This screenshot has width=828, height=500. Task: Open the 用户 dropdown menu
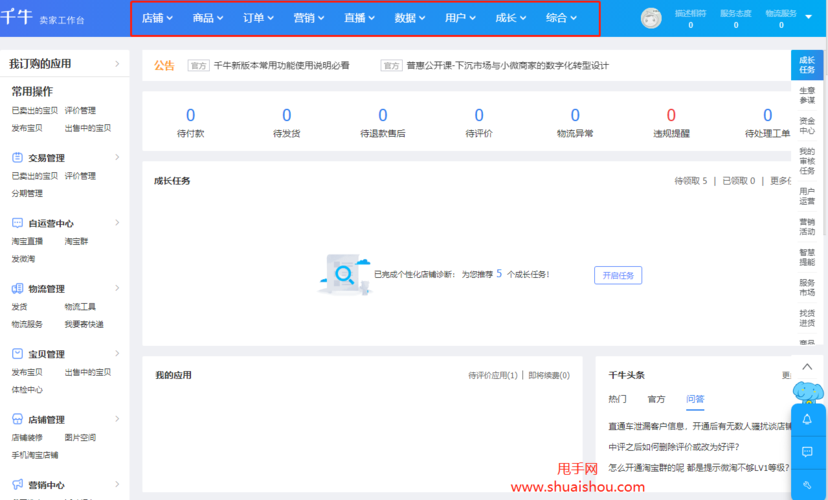[460, 18]
